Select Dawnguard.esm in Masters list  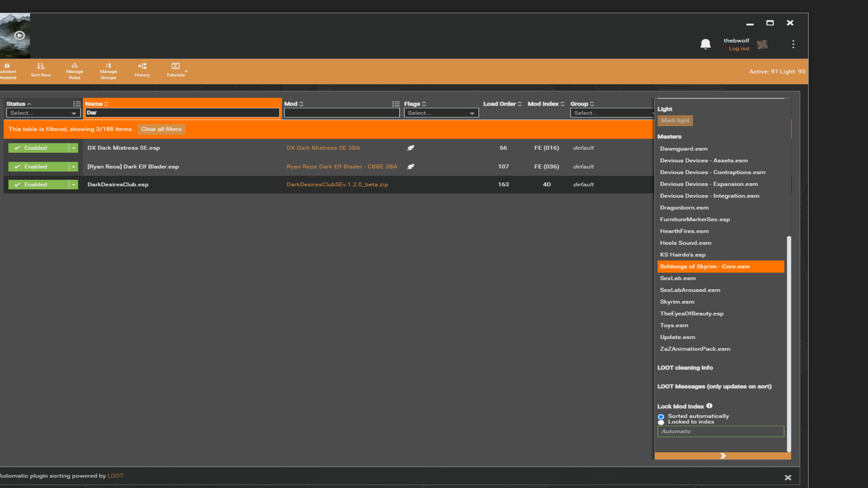click(684, 149)
